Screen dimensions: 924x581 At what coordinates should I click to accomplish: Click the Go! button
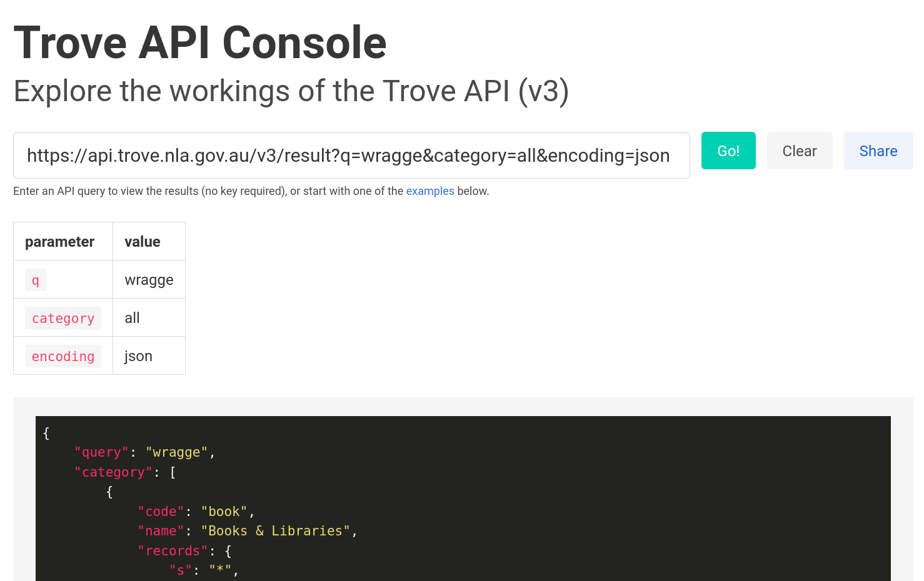click(728, 151)
